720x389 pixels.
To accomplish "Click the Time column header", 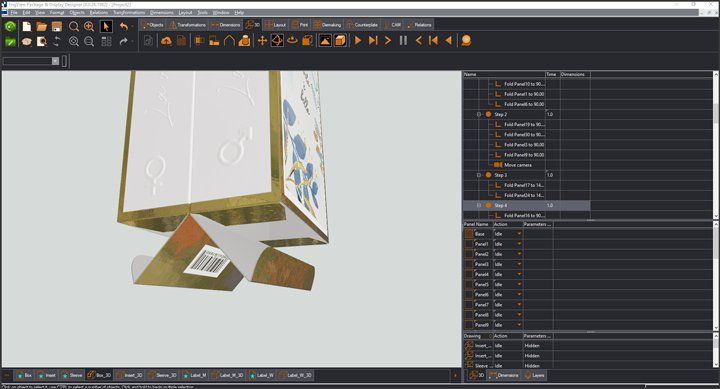I will 552,74.
